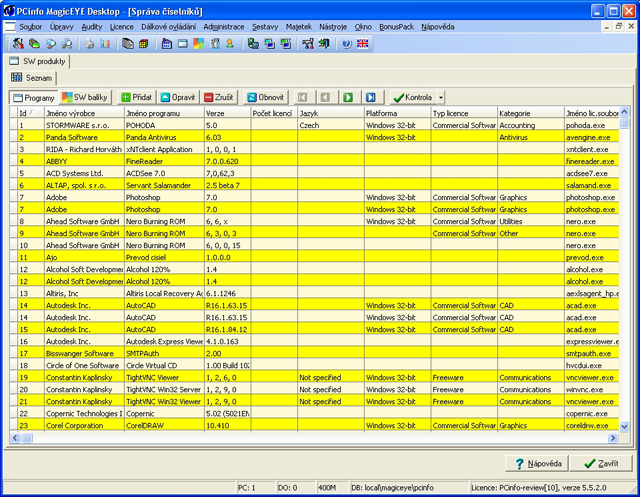Click the blue question mark help icon

pos(347,43)
